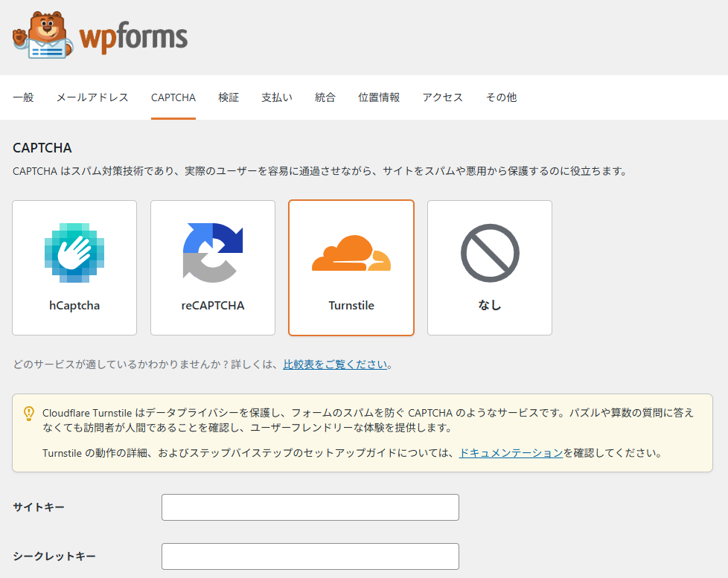728x578 pixels.
Task: Open the ドキュメンテーション link
Action: click(x=511, y=453)
